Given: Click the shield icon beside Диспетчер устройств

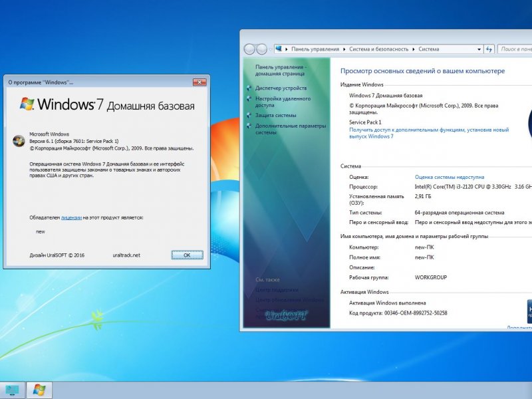Looking at the screenshot, I should pos(249,88).
